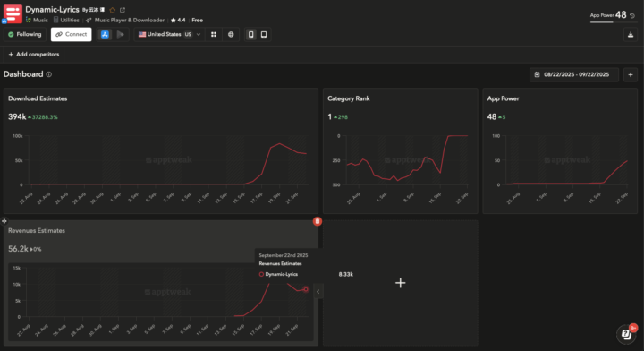The width and height of the screenshot is (644, 351).
Task: Click the Dynamic-Lyrics red app icon
Action: (x=13, y=13)
